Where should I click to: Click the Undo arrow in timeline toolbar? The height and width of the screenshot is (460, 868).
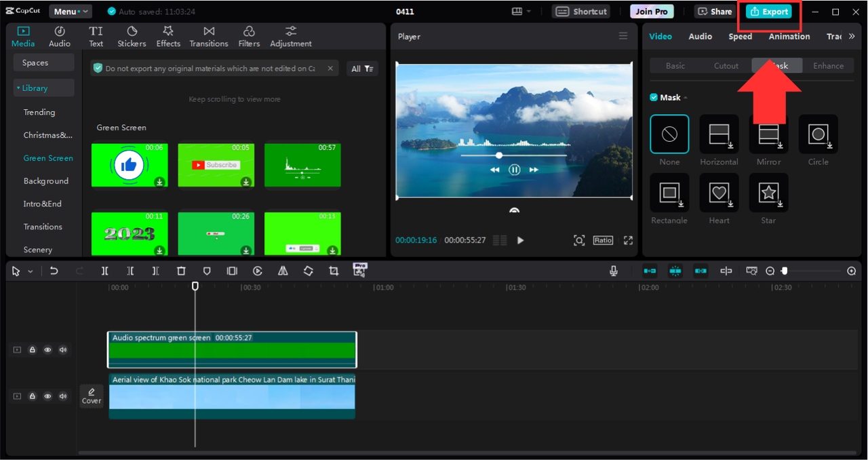click(x=54, y=271)
